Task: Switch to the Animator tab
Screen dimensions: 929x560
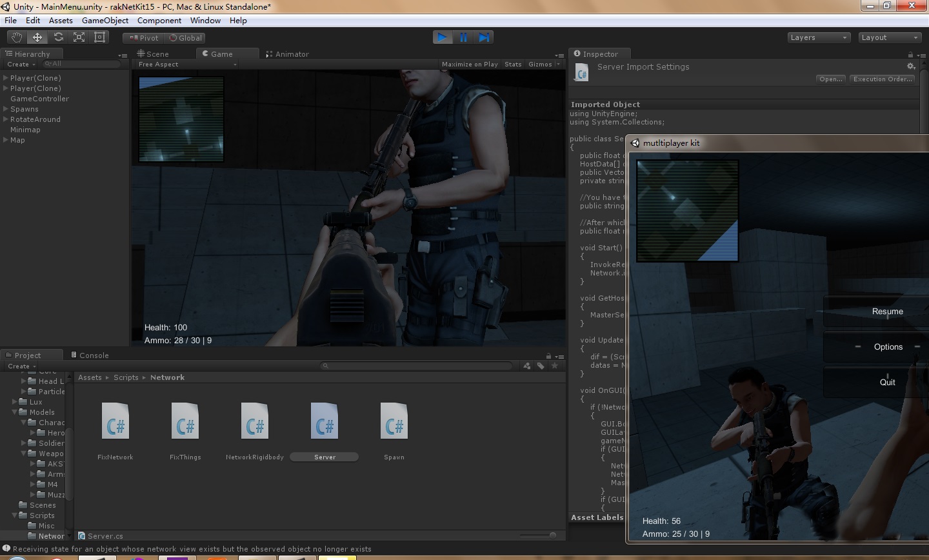Action: coord(288,54)
